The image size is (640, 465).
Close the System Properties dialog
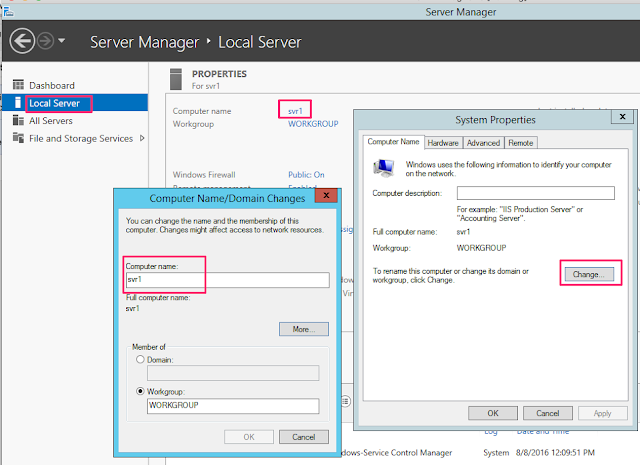[x=622, y=116]
